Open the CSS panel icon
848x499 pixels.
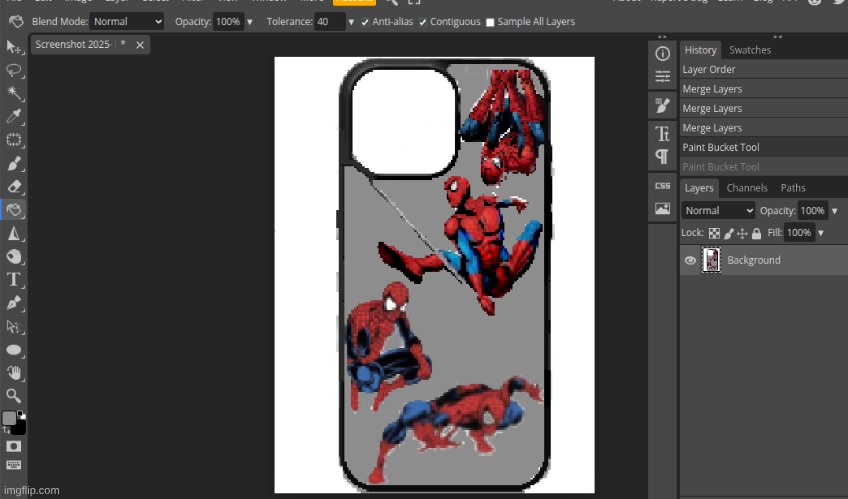click(x=662, y=185)
